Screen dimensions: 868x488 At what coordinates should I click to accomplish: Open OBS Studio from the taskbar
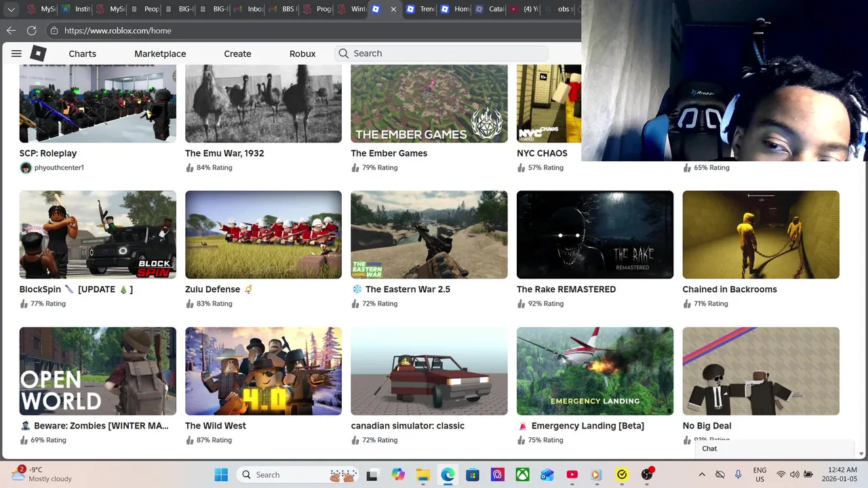pos(647,475)
